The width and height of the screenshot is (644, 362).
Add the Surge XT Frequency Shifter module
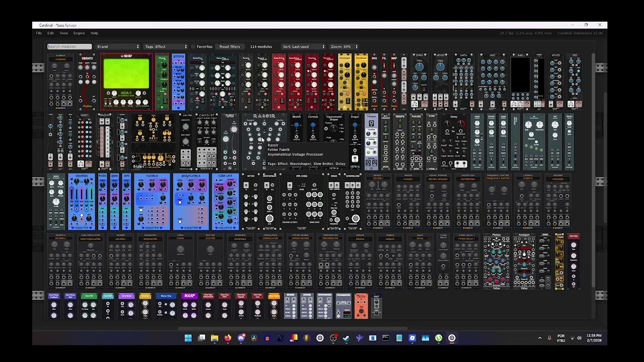pos(498,202)
